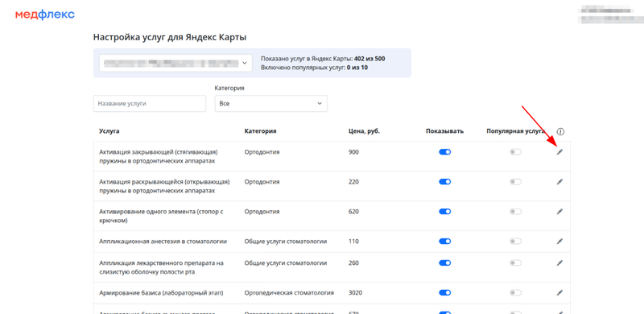This screenshot has width=644, height=314.
Task: Select service name Активирование одного элемента
Action: [161, 216]
